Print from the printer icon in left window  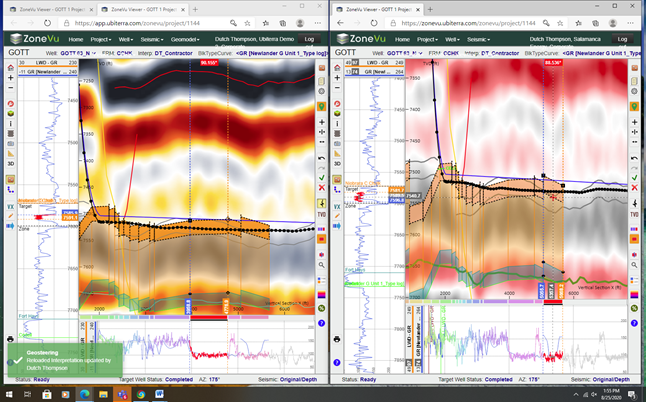(11, 339)
